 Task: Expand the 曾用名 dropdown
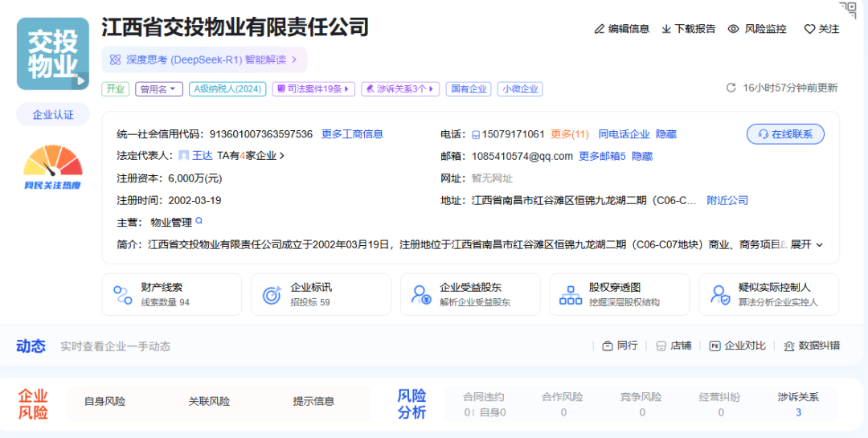pyautogui.click(x=158, y=89)
